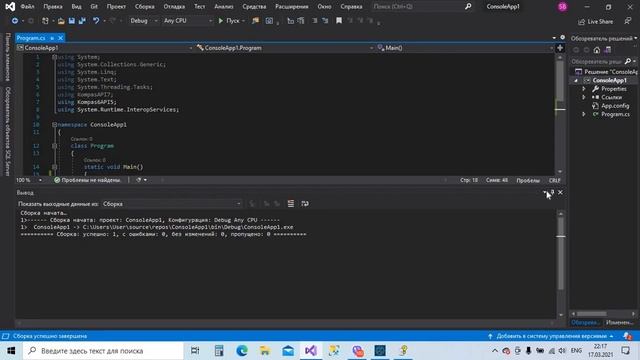Click the navigate backward arrow in toolbar
The width and height of the screenshot is (640, 360).
[15, 21]
